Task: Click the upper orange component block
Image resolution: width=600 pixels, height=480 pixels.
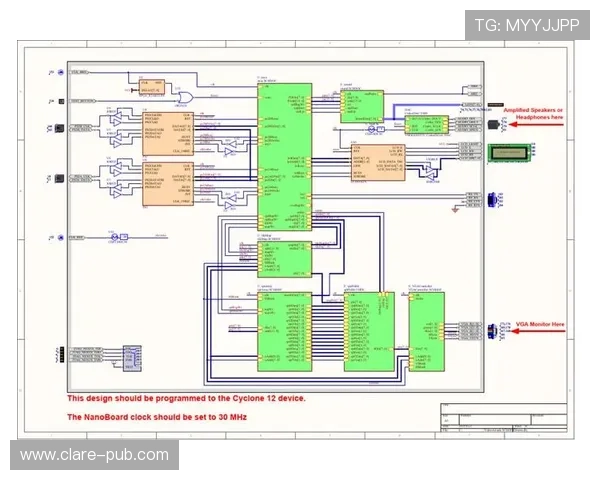Action: coord(166,132)
